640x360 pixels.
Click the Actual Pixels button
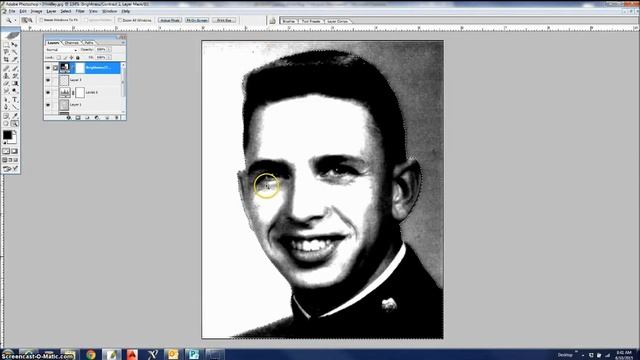coord(170,20)
